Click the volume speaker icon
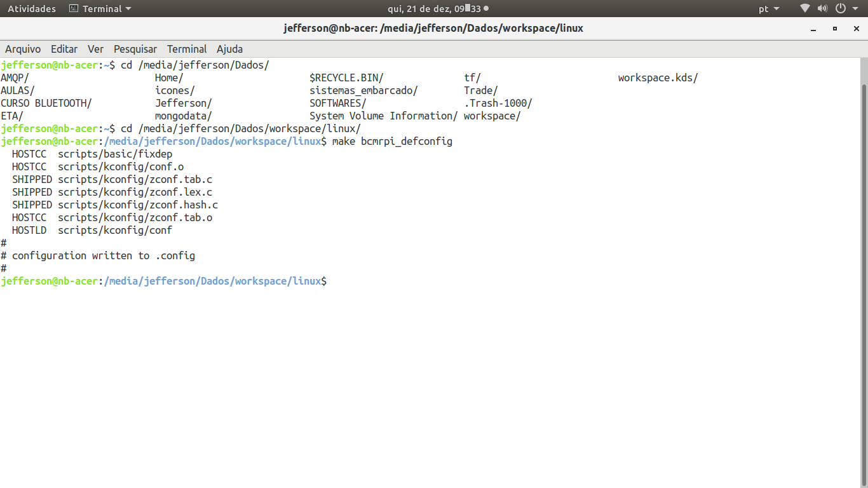 point(822,9)
